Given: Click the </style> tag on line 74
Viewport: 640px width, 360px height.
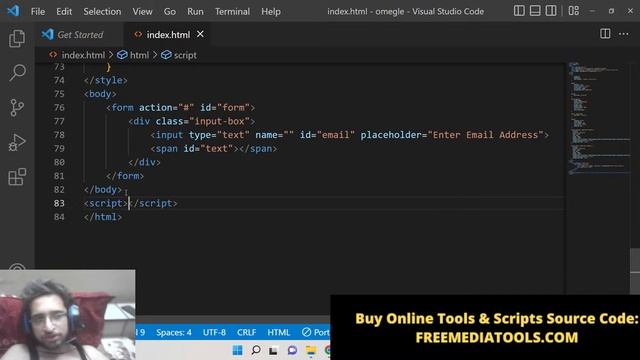Looking at the screenshot, I should pyautogui.click(x=106, y=80).
